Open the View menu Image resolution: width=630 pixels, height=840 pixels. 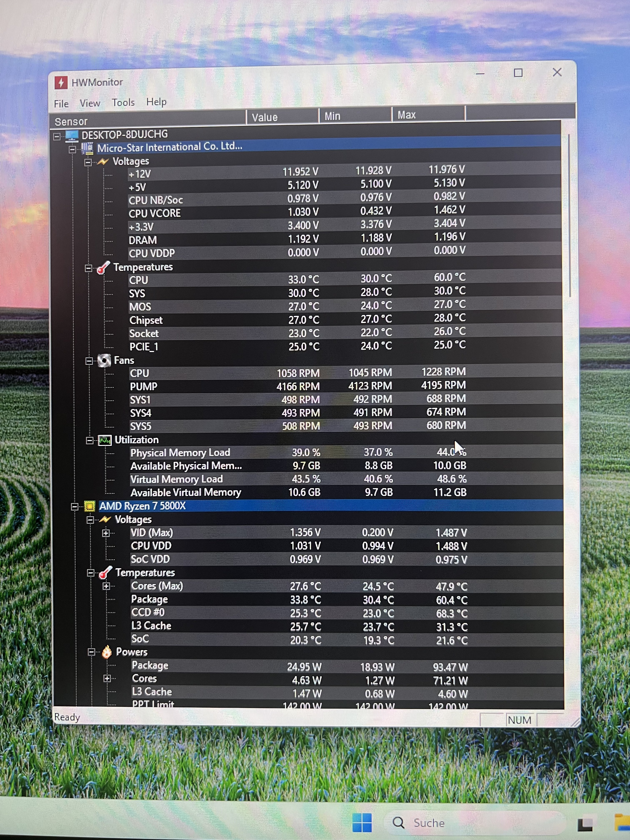point(90,103)
